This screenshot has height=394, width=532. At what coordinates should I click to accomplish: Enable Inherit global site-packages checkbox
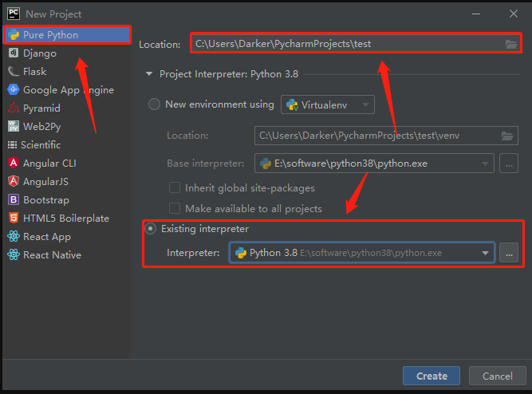tap(174, 188)
